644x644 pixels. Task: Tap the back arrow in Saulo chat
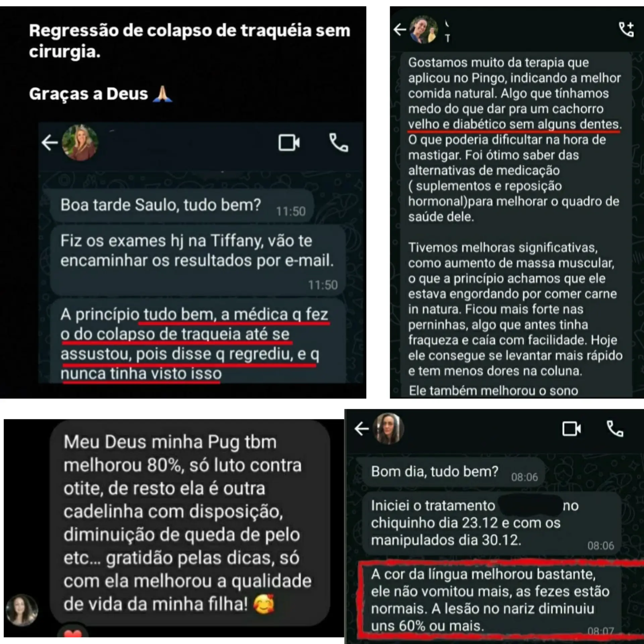[50, 143]
